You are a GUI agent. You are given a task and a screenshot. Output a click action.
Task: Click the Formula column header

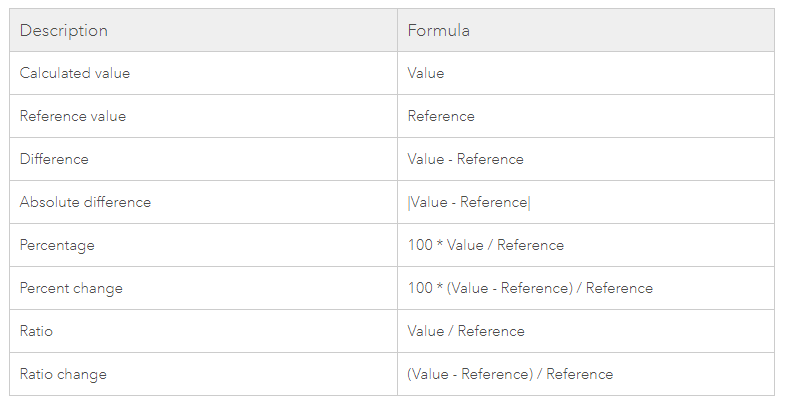click(x=439, y=31)
